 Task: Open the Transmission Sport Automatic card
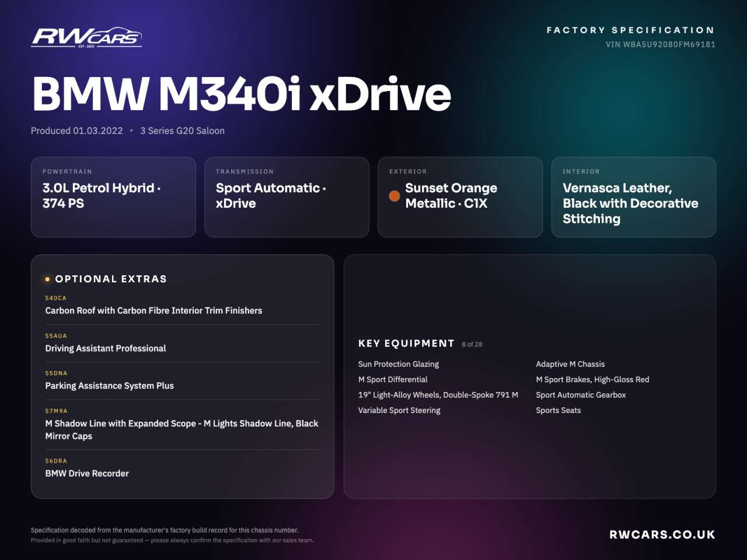[287, 197]
